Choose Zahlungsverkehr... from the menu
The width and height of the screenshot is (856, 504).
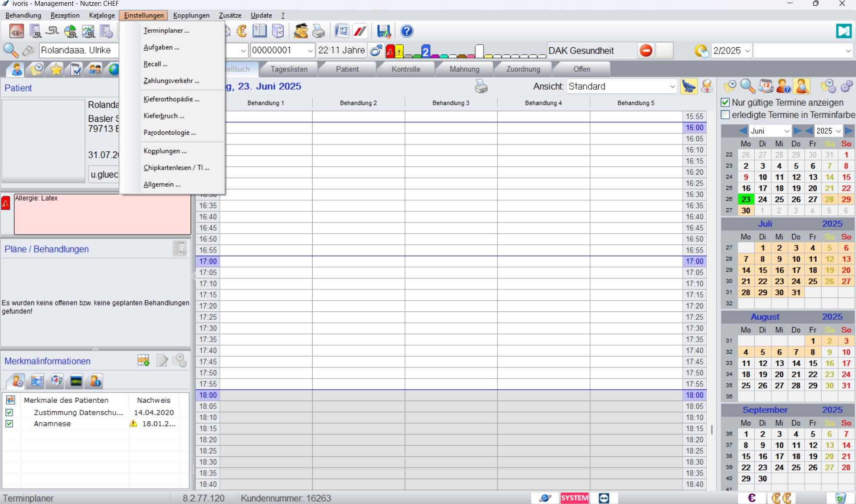pyautogui.click(x=171, y=81)
